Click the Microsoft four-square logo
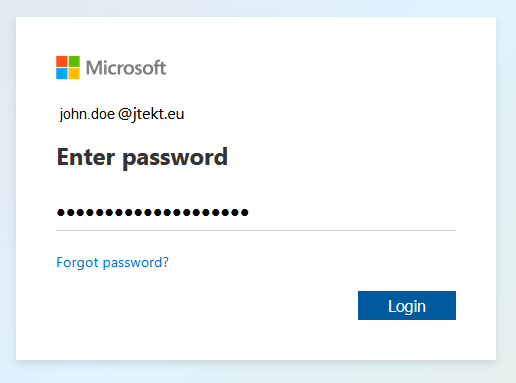Screen dimensions: 516x383 coord(68,67)
